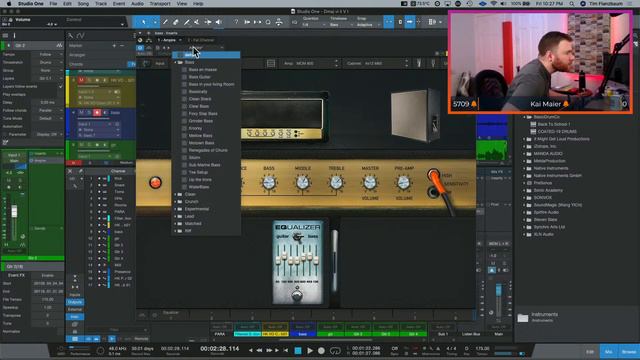The width and height of the screenshot is (640, 360).
Task: Expand the Crunch preset folder
Action: tap(176, 202)
